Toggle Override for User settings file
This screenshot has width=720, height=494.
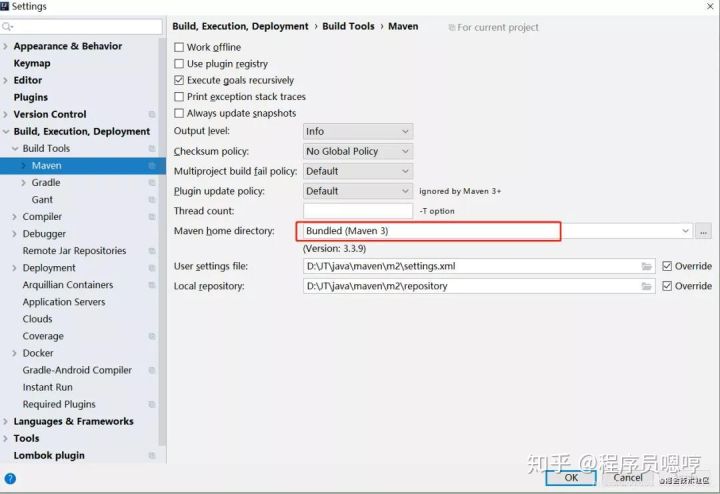(x=667, y=266)
